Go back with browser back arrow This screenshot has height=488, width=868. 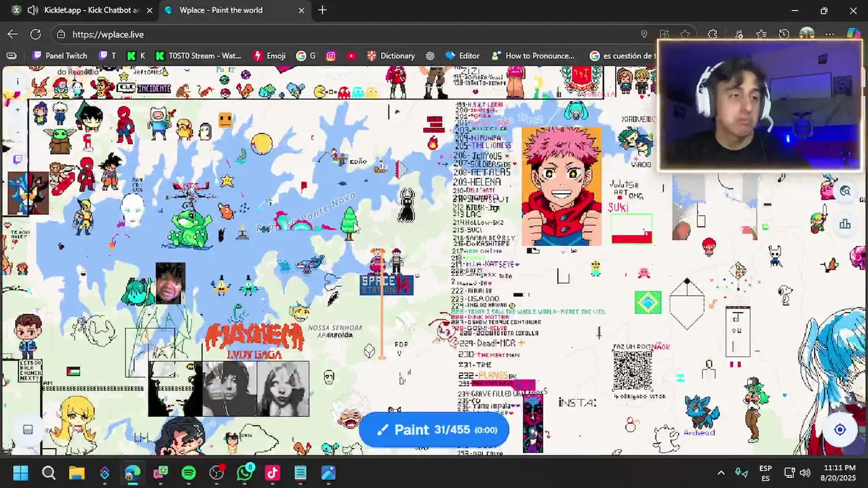[x=13, y=34]
